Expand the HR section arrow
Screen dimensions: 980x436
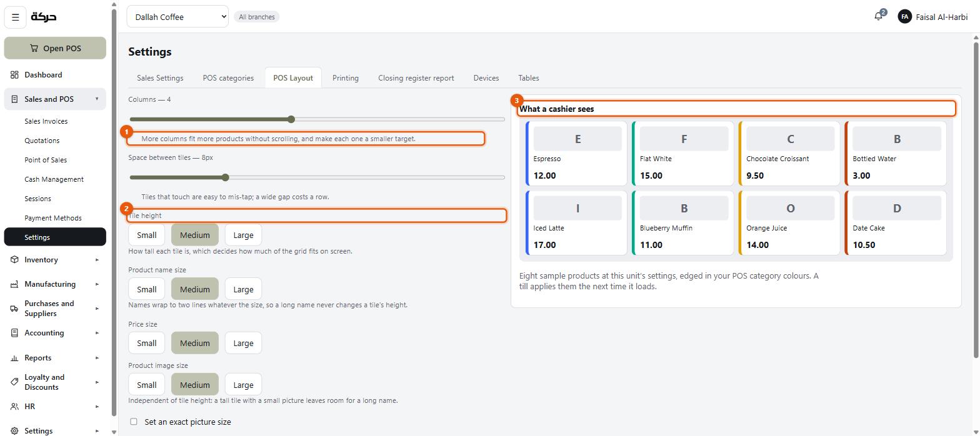[97, 407]
